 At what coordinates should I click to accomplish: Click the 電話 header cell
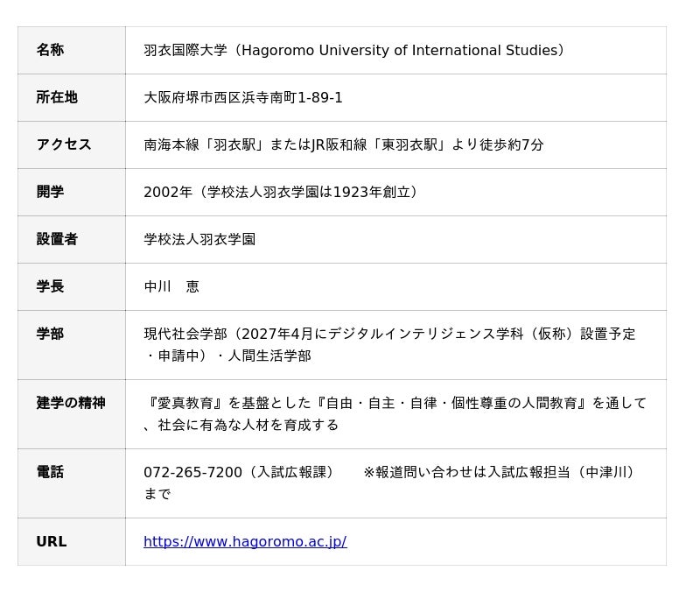point(72,483)
